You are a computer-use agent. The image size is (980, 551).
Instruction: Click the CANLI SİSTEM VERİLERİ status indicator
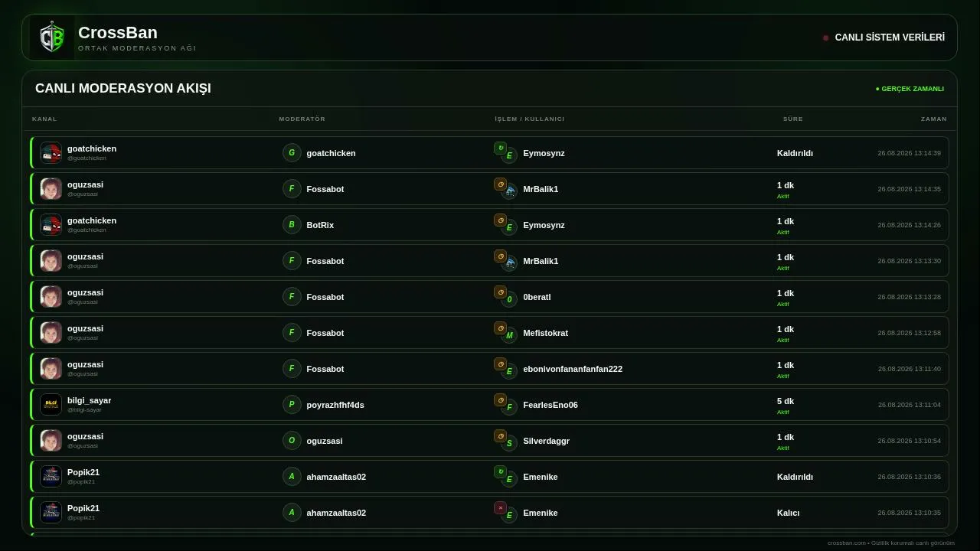tap(884, 37)
